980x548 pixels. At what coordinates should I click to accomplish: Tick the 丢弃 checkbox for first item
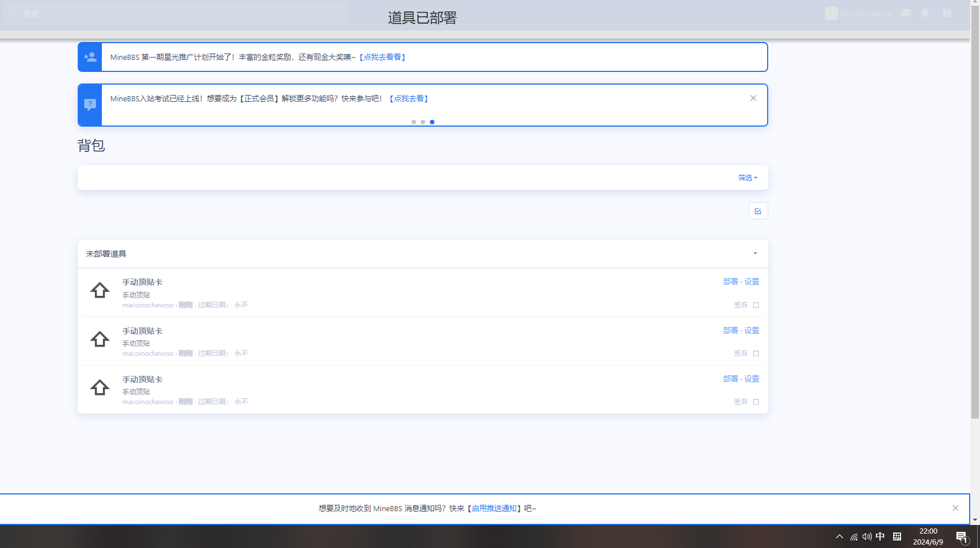[756, 305]
